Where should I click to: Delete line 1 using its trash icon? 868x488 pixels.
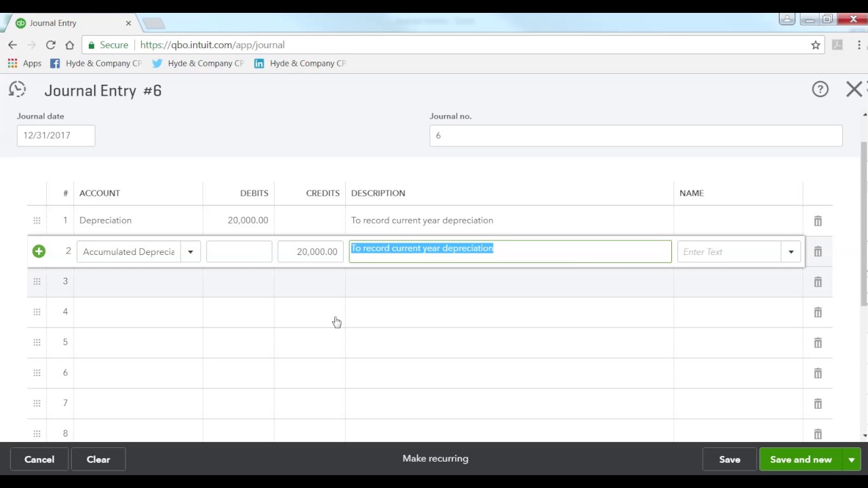[817, 220]
